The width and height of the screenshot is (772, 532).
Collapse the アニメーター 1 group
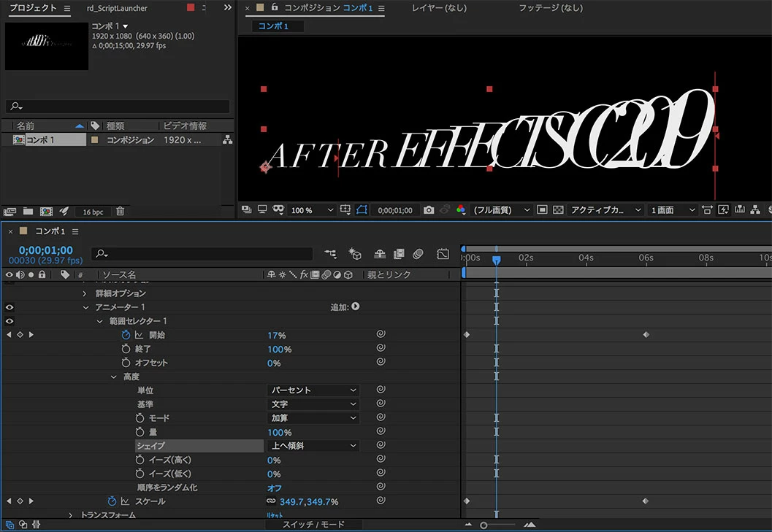pos(85,307)
